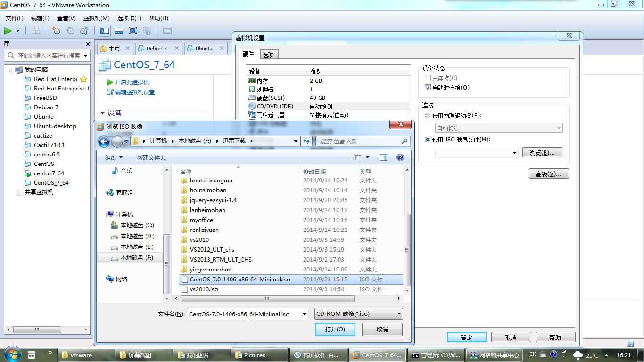Open the power dropdown arrow next to play icon
The height and width of the screenshot is (362, 644).
tap(18, 31)
